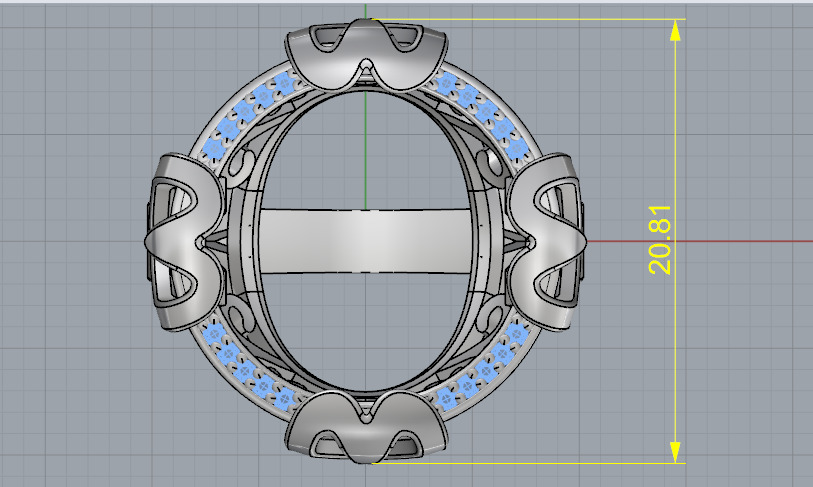Click the lower arrowhead of the yellow dimension
813x487 pixels.
(675, 452)
